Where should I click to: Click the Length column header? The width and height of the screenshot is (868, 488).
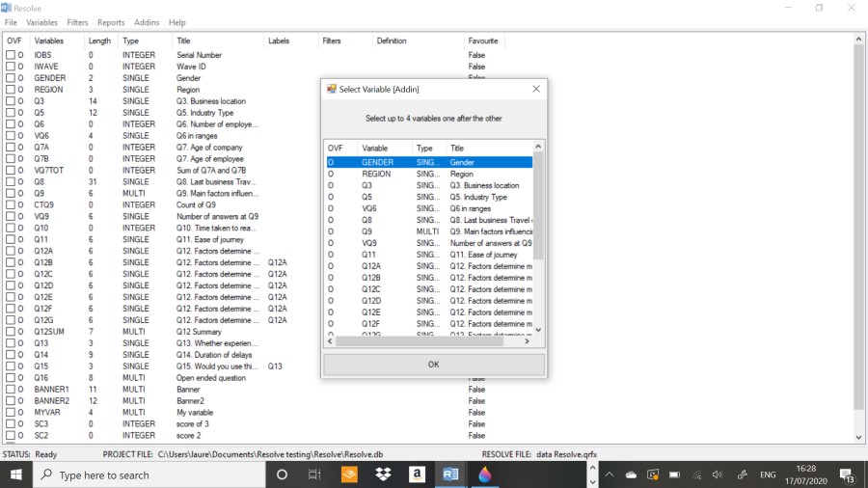(101, 41)
